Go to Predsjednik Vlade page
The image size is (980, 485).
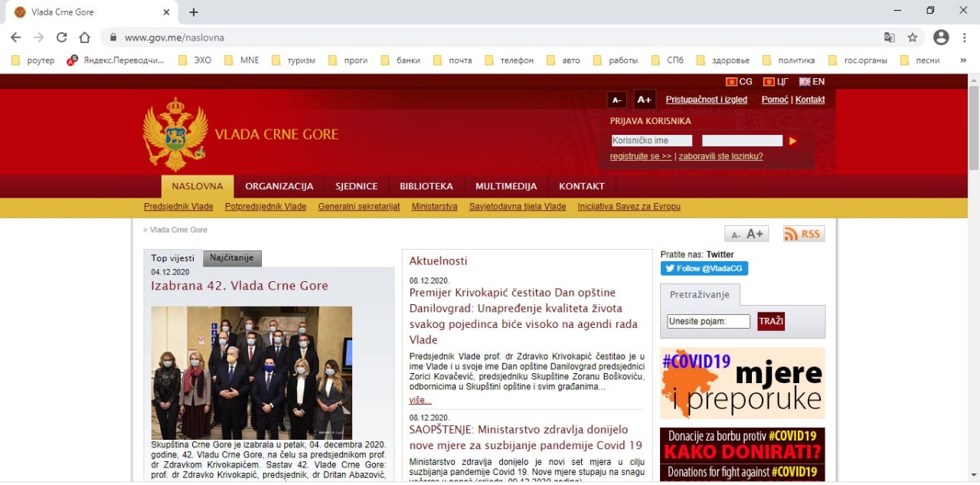pos(178,207)
